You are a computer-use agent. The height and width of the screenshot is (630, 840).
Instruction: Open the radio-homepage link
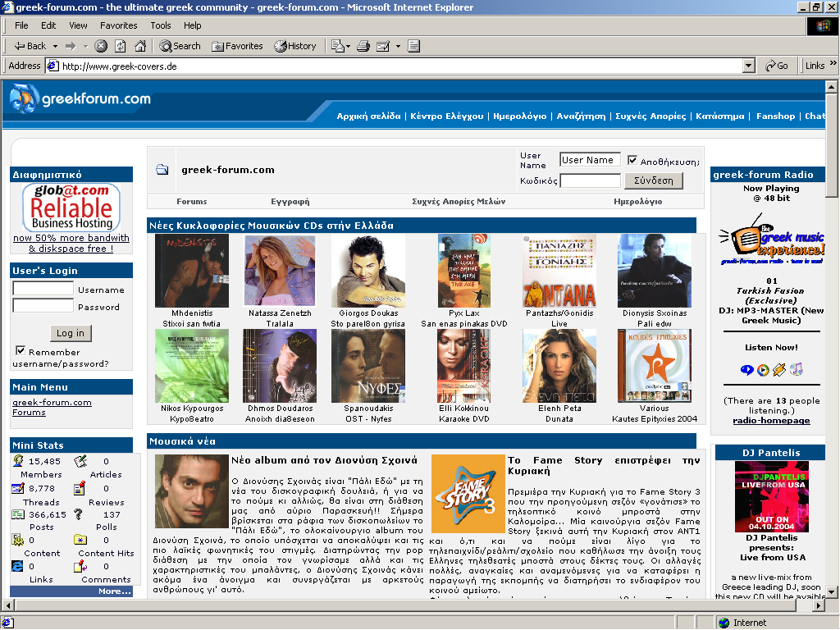pyautogui.click(x=771, y=421)
